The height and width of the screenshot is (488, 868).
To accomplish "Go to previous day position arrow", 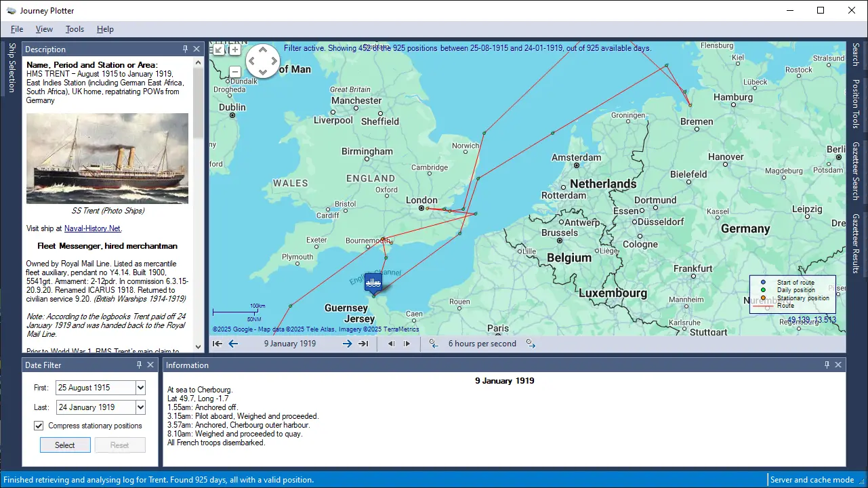I will coord(233,344).
